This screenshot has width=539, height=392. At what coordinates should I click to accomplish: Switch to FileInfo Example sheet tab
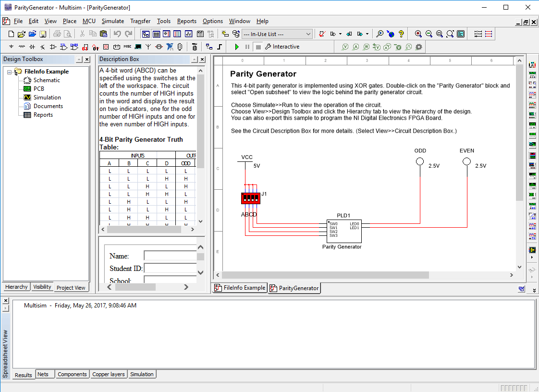[x=240, y=288]
